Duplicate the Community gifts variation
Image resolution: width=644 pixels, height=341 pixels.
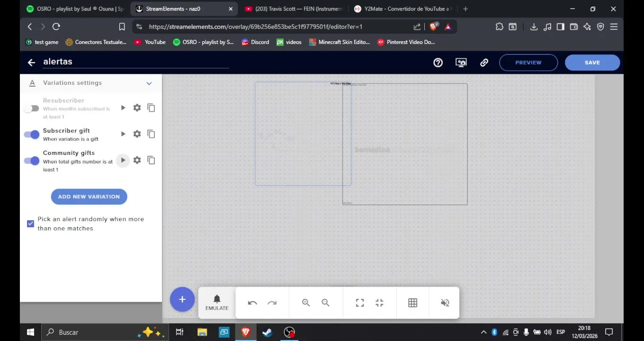click(151, 160)
